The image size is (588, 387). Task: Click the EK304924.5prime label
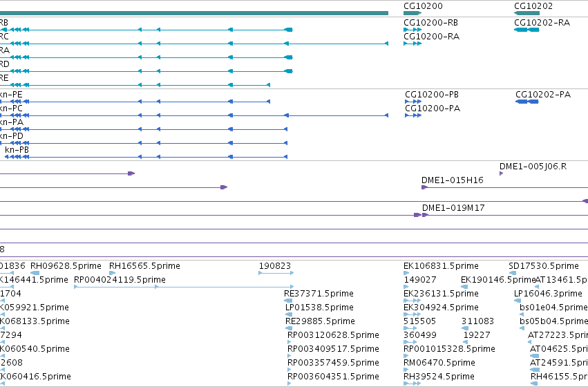pos(441,308)
